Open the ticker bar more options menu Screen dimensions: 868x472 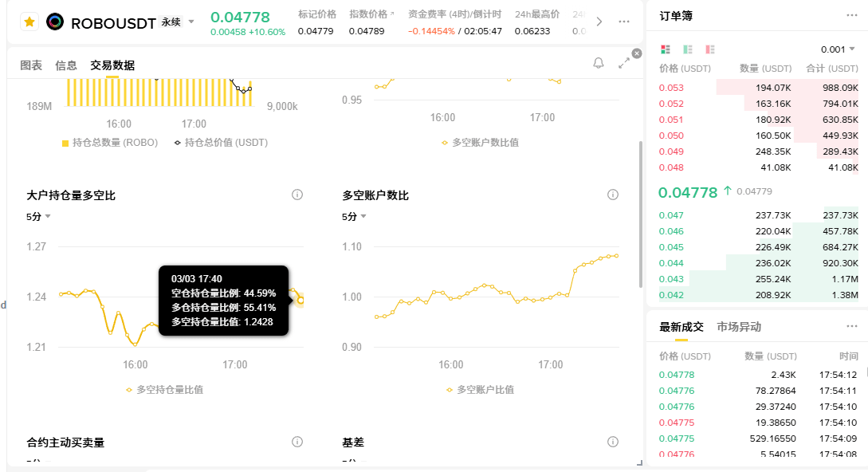[x=624, y=22]
